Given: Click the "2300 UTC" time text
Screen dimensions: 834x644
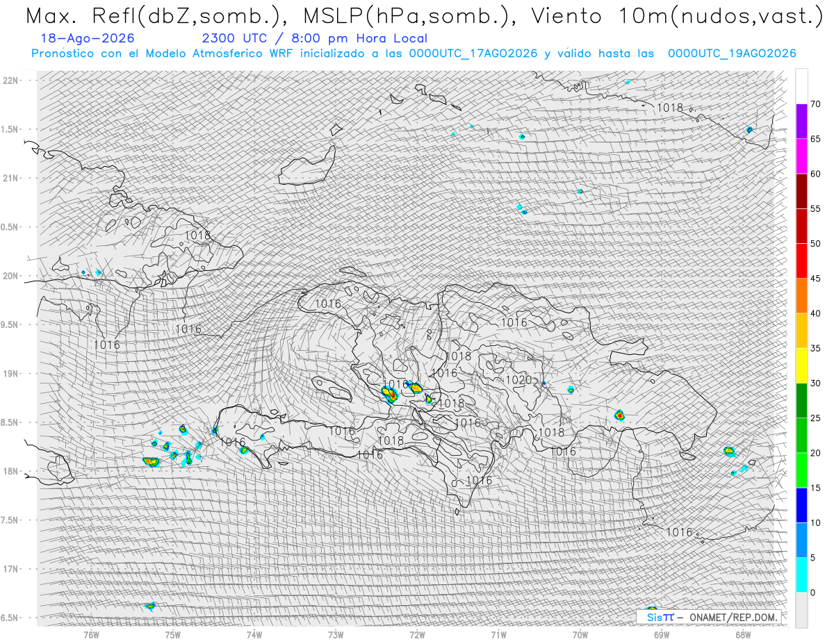Looking at the screenshot, I should [x=235, y=38].
